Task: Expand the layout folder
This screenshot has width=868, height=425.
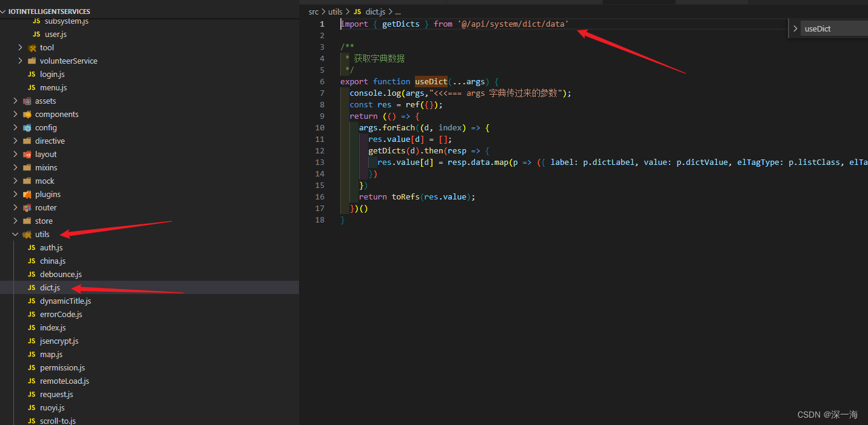Action: (x=15, y=154)
